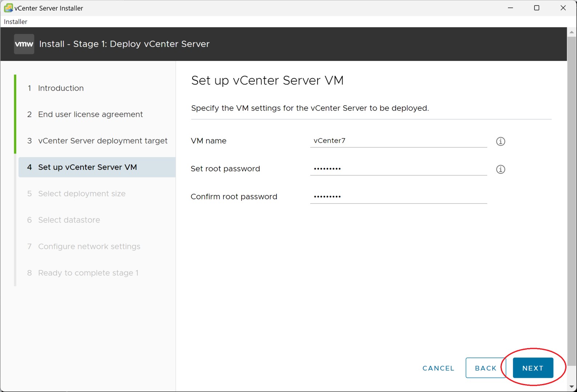Click the scroll down arrow on scrollbar

coord(572,387)
